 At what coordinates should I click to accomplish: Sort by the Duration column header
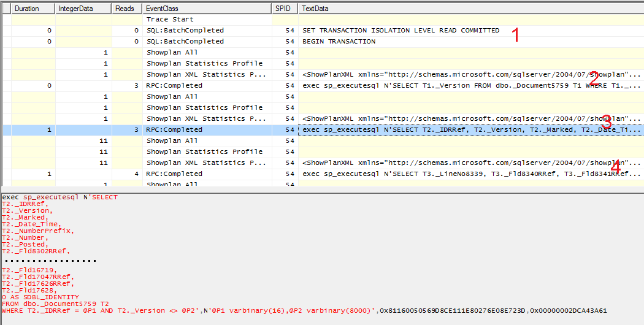click(33, 9)
